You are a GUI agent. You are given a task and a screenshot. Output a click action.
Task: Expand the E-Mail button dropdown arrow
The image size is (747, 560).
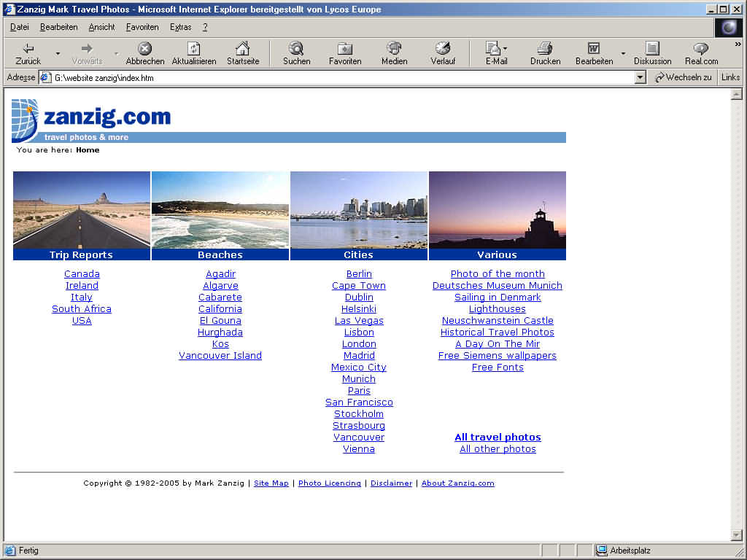(506, 50)
